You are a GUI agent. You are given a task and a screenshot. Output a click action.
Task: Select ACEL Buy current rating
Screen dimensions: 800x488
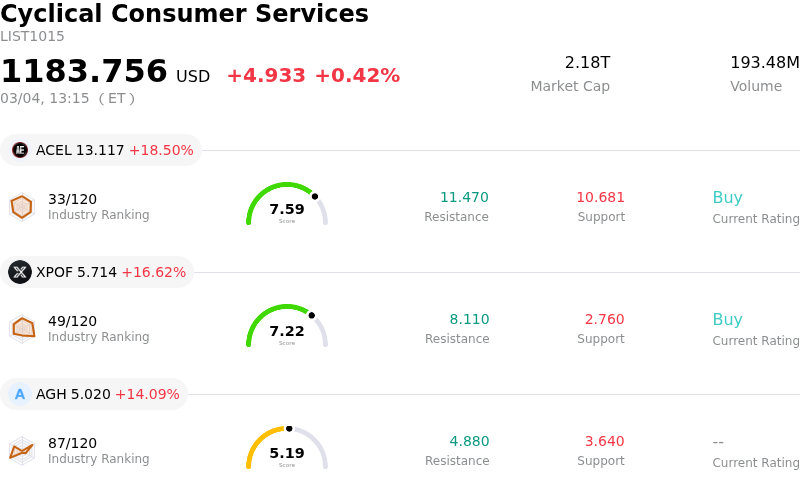(x=727, y=198)
